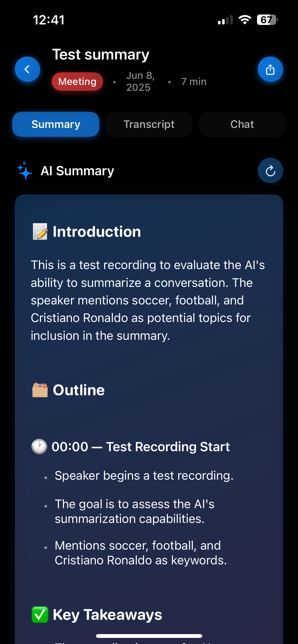Viewport: 298px width, 644px height.
Task: Tap the clock icon at 00:00
Action: click(x=39, y=447)
